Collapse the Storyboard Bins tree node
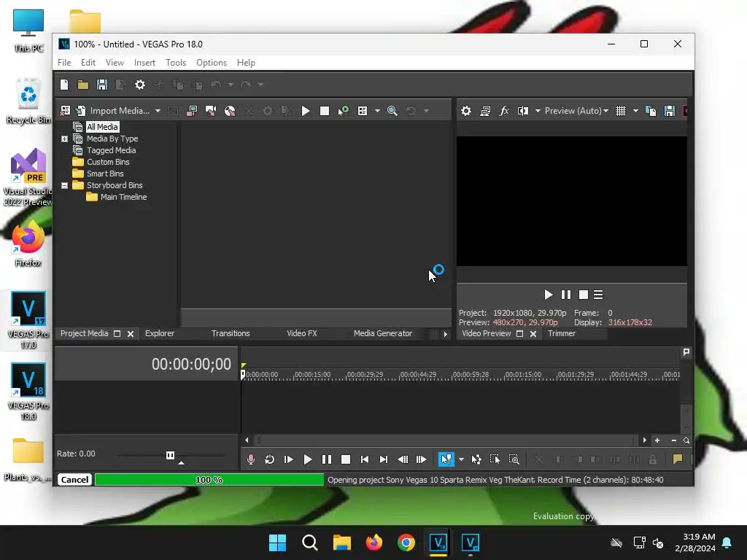The image size is (747, 560). (64, 186)
